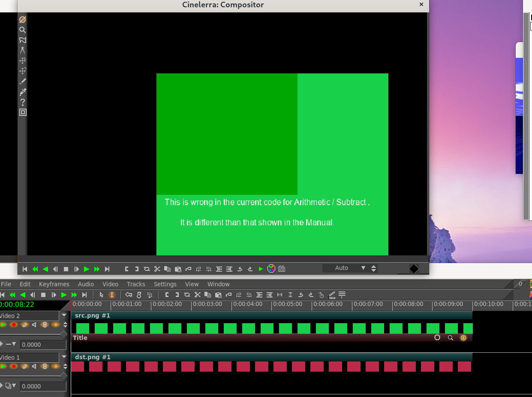532x397 pixels.
Task: Toggle play track on Video 1
Action: point(3,367)
